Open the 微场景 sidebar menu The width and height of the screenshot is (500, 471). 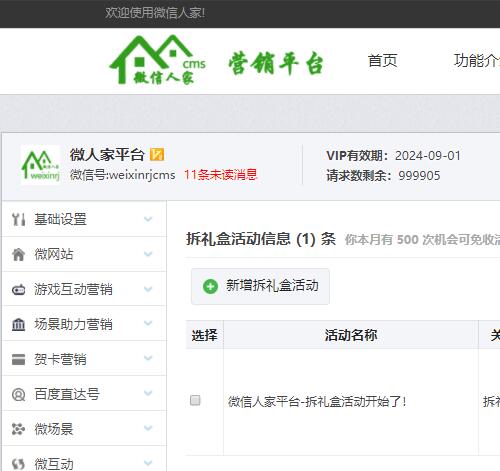tap(84, 429)
